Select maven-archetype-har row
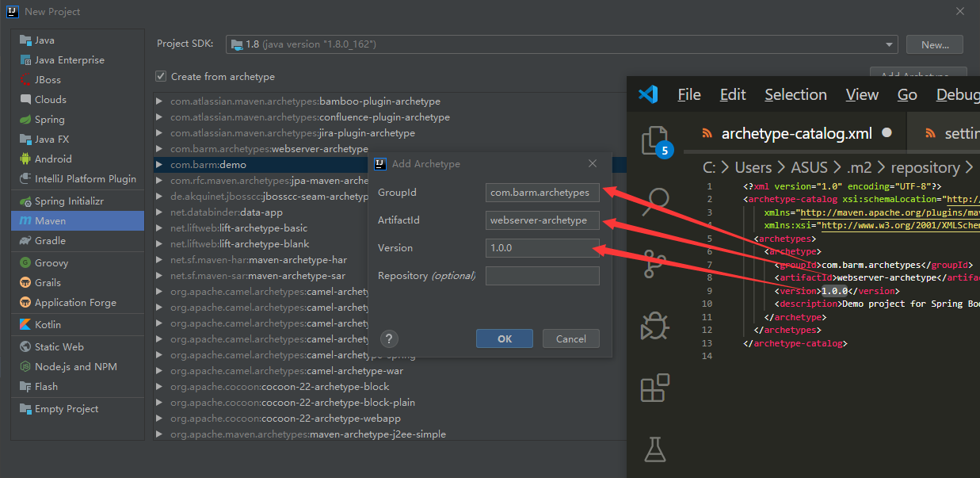The image size is (980, 478). pyautogui.click(x=258, y=260)
